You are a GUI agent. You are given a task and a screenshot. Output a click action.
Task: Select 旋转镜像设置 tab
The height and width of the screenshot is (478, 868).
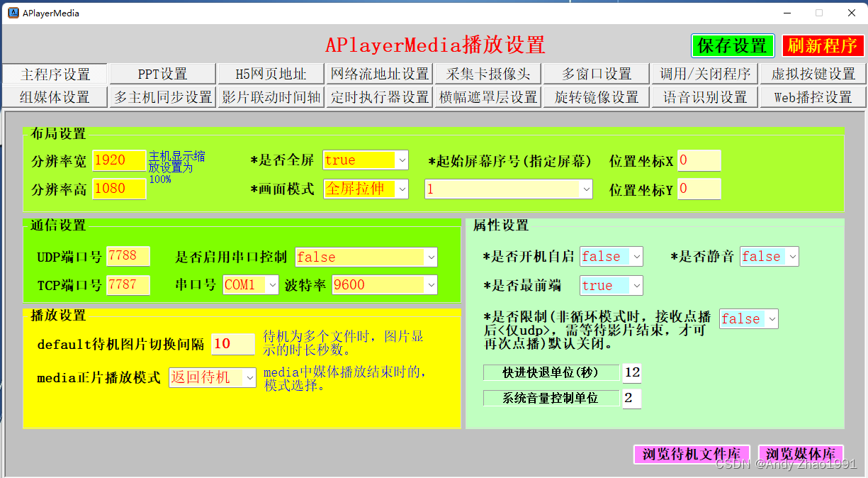click(x=597, y=97)
